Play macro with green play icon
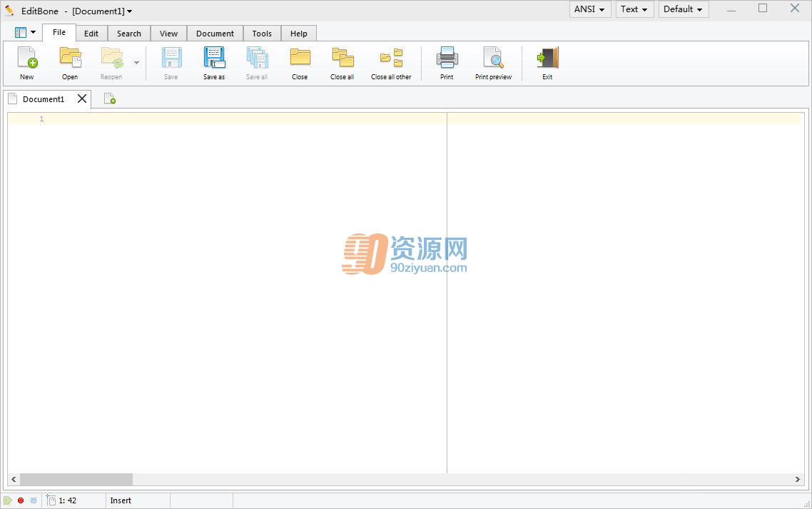 click(x=8, y=500)
